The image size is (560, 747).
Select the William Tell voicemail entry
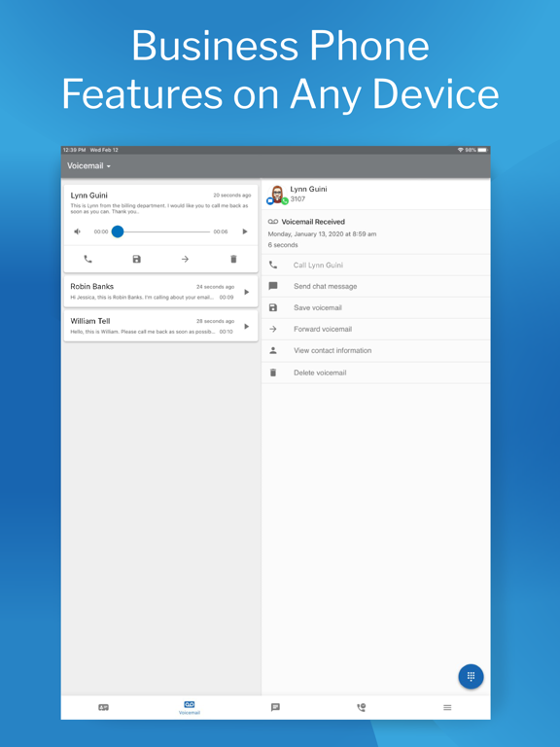(x=161, y=326)
